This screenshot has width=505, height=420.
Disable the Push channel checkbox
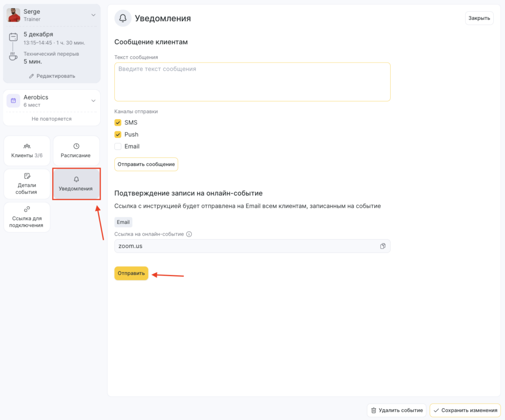coord(118,134)
